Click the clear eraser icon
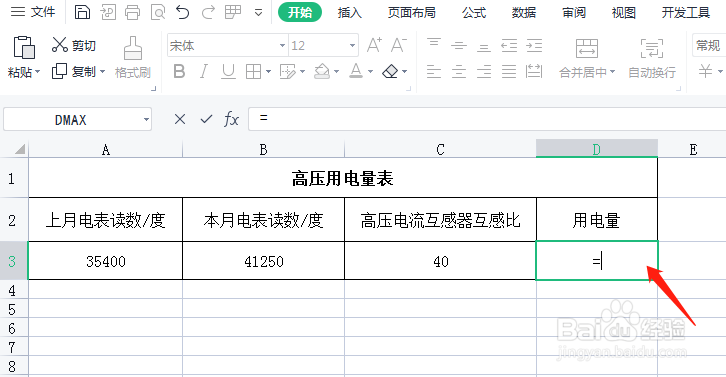Screen dimensions: 726x377 (390, 72)
